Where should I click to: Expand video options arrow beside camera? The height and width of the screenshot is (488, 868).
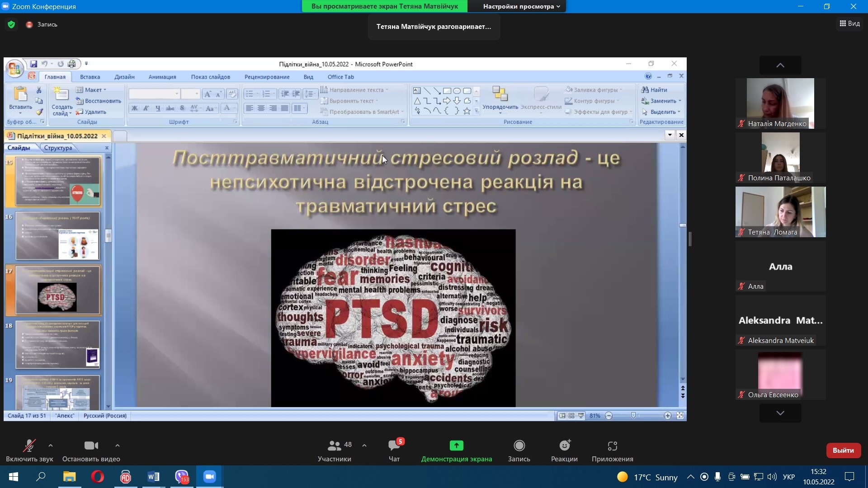[x=118, y=446]
